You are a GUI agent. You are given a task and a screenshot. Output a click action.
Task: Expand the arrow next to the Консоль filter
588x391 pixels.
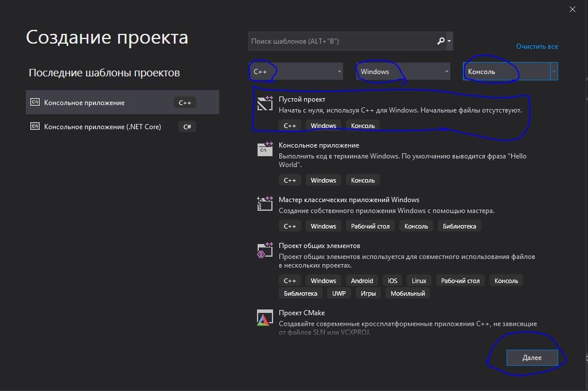coord(554,71)
